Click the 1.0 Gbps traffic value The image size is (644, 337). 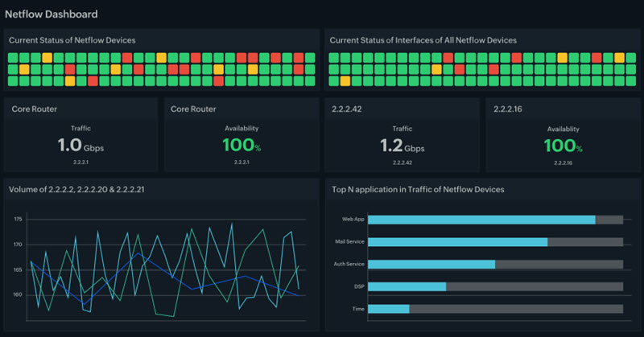[80, 146]
